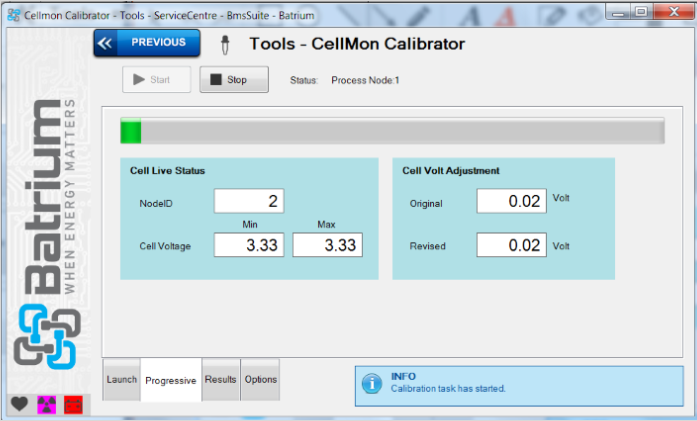The image size is (697, 421).
Task: Click the 'Tools - CellMon Calibrator' title
Action: [357, 44]
